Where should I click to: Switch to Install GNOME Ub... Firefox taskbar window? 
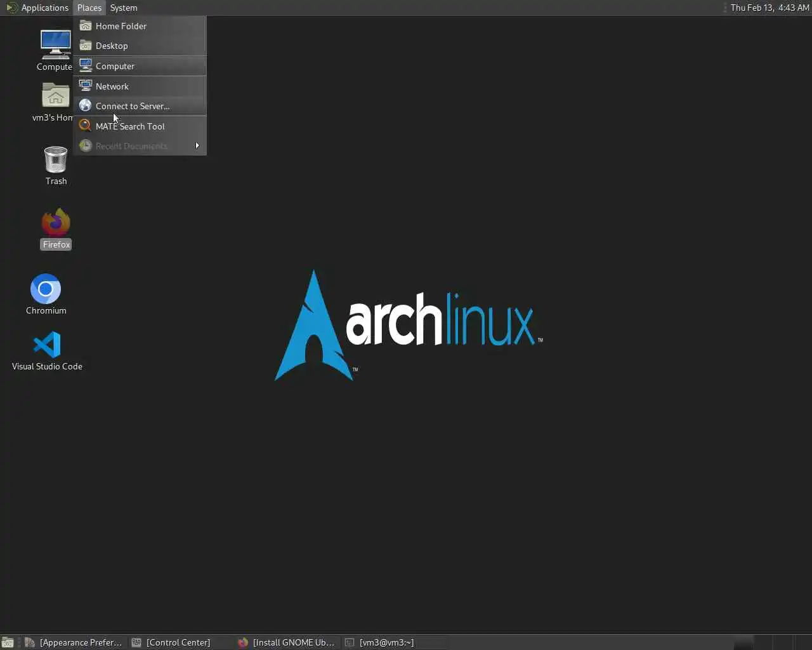[287, 642]
